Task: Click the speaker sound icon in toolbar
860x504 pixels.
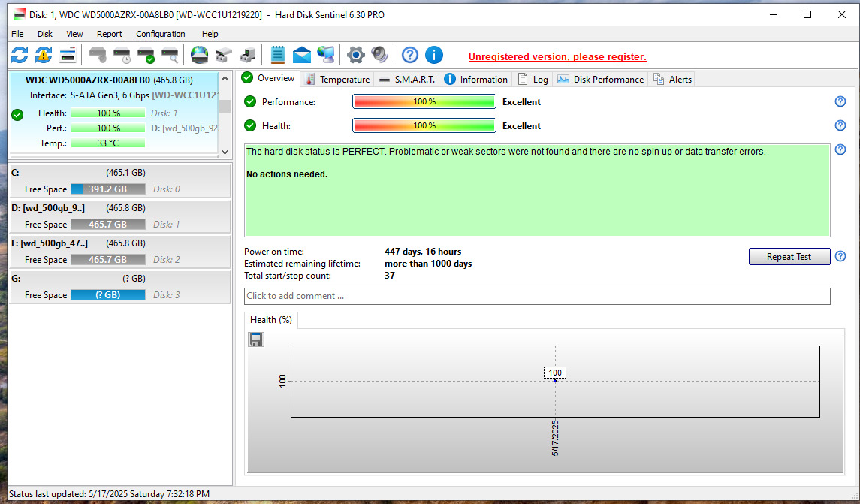Action: tap(379, 55)
